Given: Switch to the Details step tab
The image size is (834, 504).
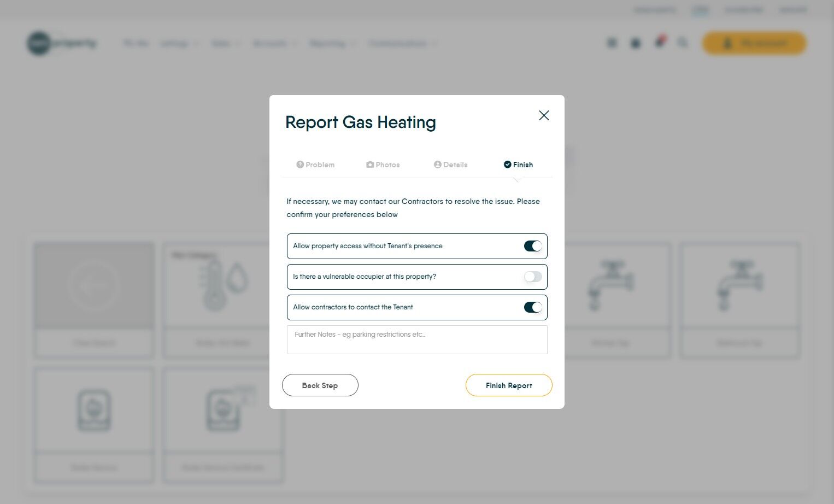Looking at the screenshot, I should 451,165.
